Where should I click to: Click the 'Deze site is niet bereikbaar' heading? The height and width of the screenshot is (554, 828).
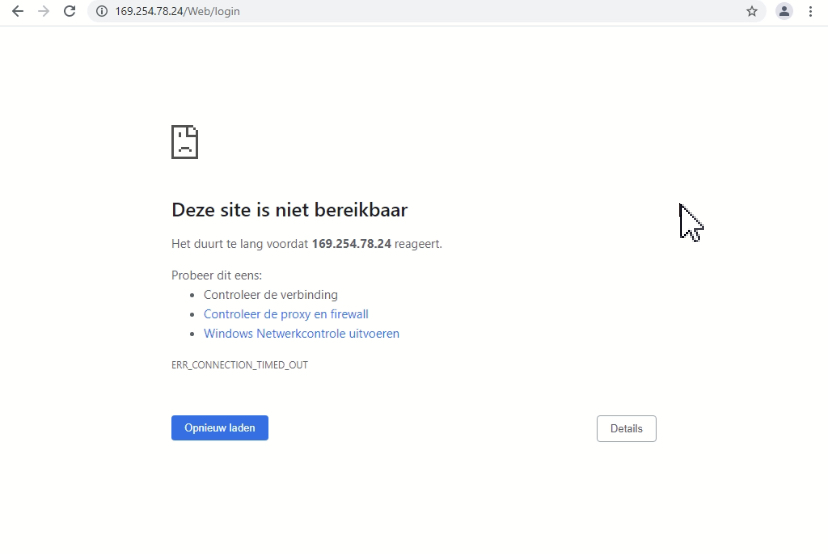point(289,210)
